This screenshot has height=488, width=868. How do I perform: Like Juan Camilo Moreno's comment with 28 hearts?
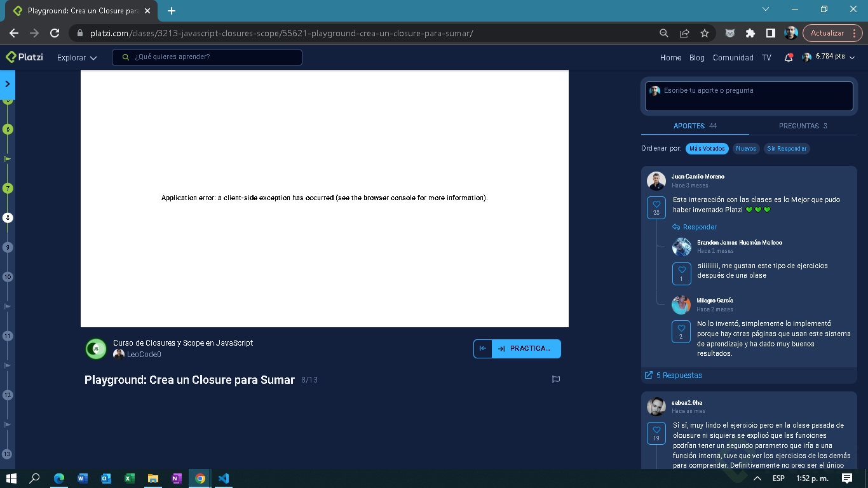coord(656,208)
